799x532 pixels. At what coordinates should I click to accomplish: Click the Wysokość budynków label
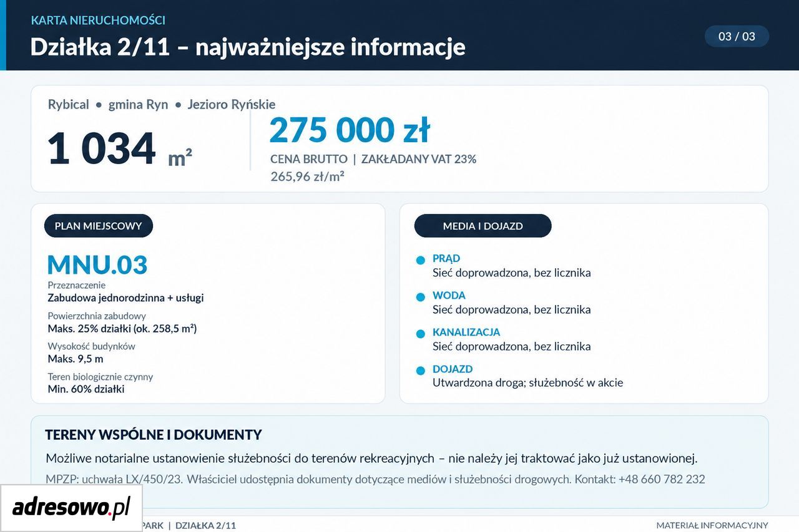92,346
